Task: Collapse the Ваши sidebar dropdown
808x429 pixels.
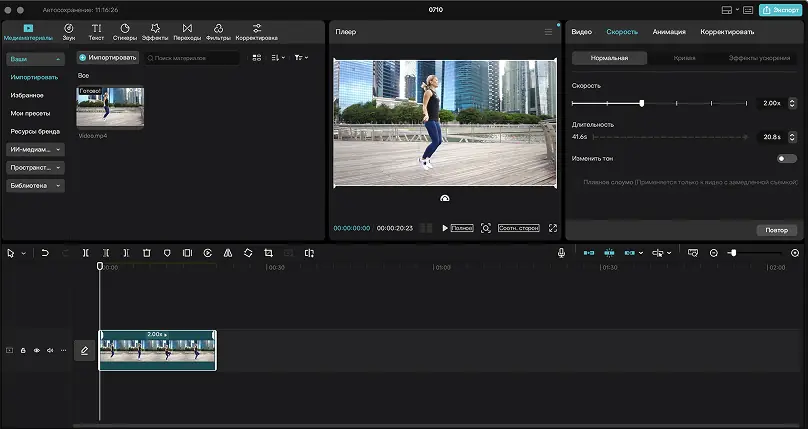Action: point(36,59)
